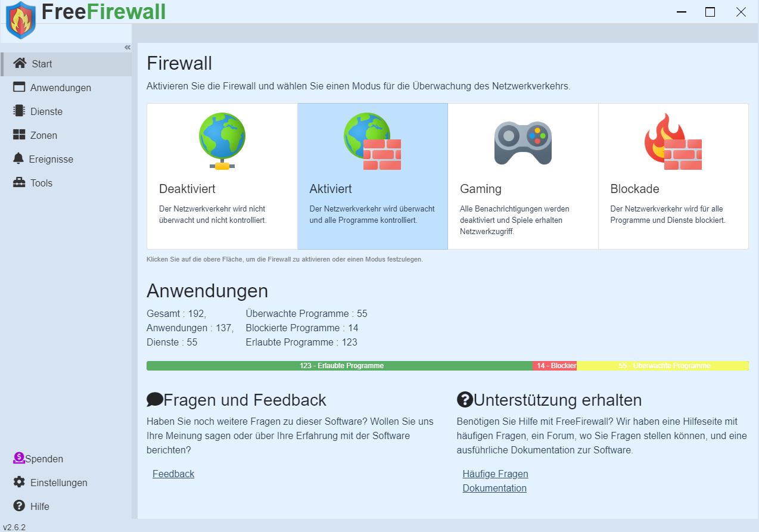Click the Deaktiviert description text

(x=213, y=214)
